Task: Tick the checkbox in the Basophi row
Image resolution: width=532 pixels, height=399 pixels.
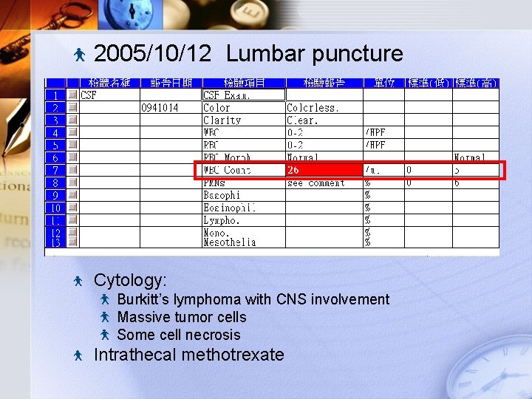Action: [x=72, y=195]
